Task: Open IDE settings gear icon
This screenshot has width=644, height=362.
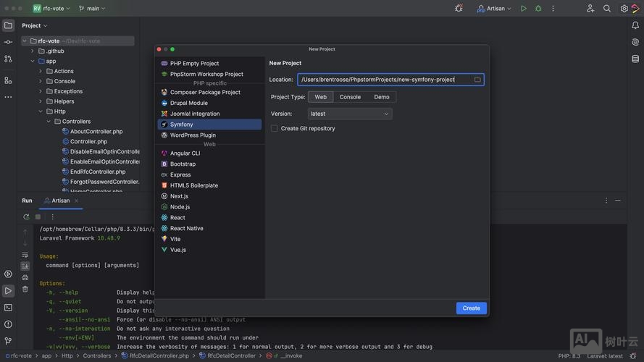Action: 624,9
